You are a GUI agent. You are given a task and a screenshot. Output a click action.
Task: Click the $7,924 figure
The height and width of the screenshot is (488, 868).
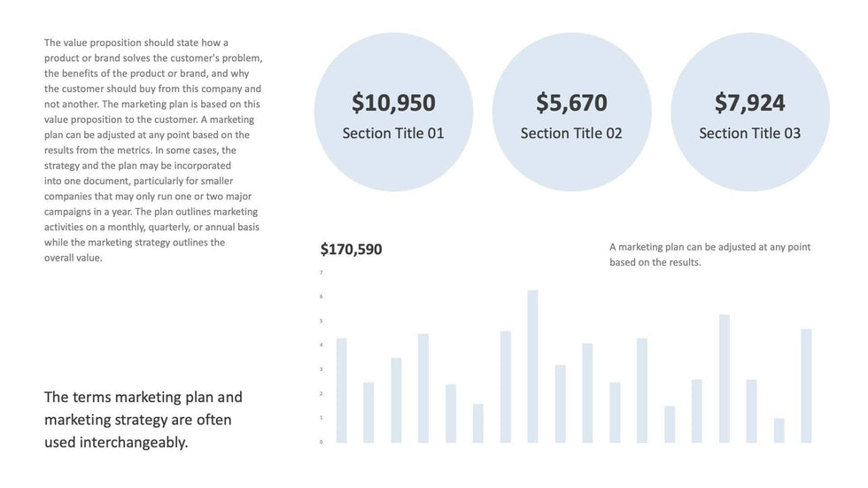(749, 103)
